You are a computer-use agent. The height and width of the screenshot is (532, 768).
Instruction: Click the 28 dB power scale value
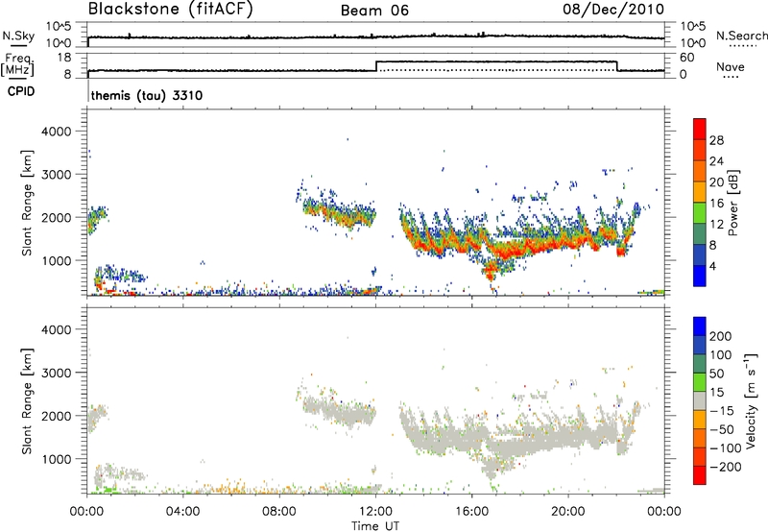pyautogui.click(x=716, y=140)
